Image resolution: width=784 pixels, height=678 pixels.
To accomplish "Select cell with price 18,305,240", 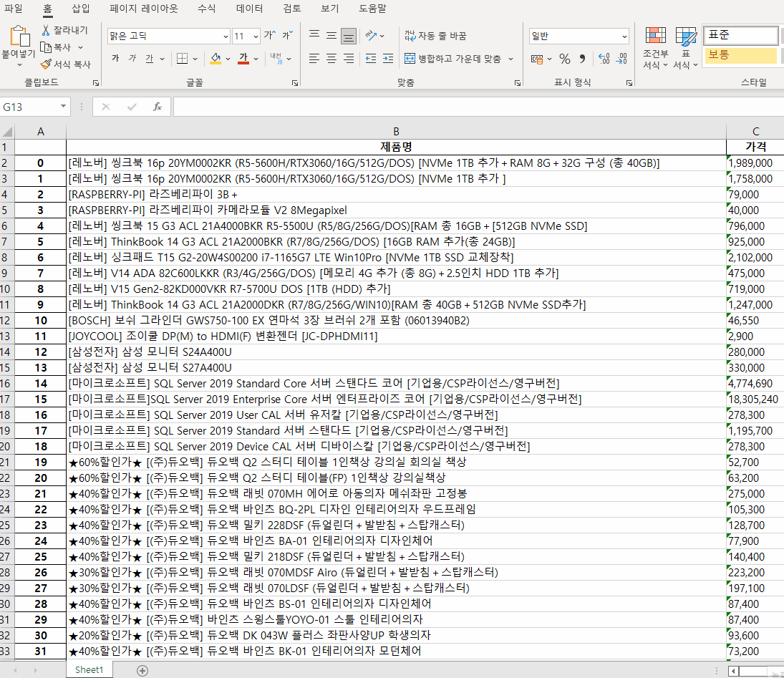I will tap(755, 399).
